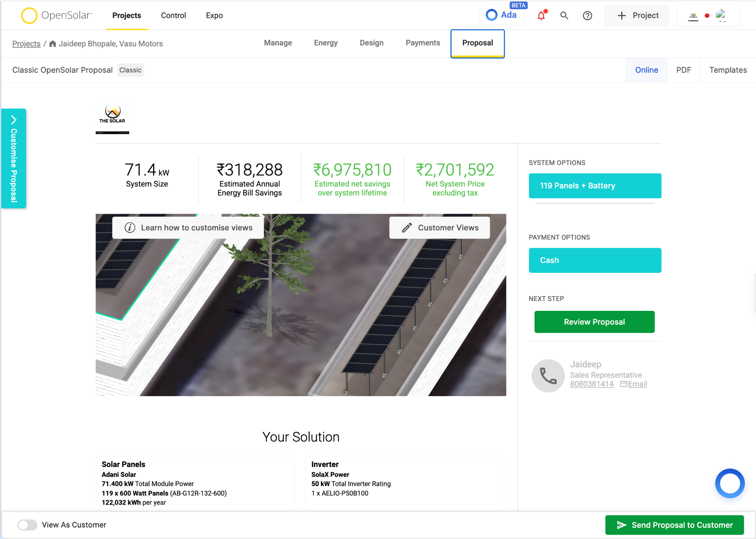Click the pencil icon on Customer Views
The width and height of the screenshot is (756, 539).
(407, 228)
